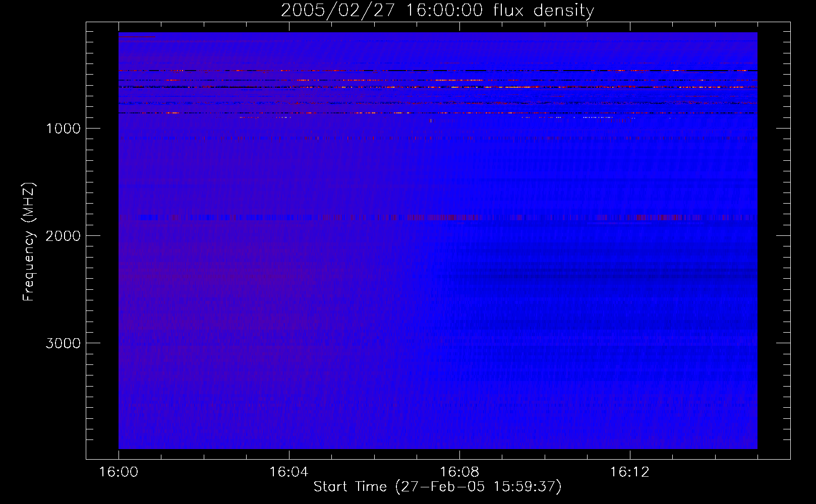Select the 'Frequency (MHZ)' y-axis label
The height and width of the screenshot is (504, 816).
pos(29,242)
